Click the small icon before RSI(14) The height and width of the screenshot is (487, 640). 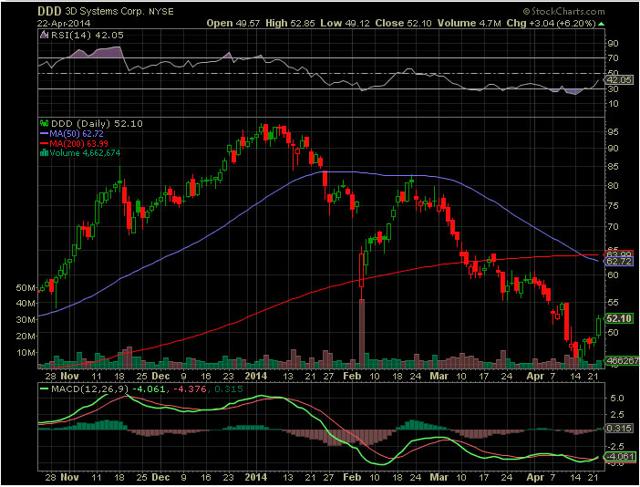(44, 35)
